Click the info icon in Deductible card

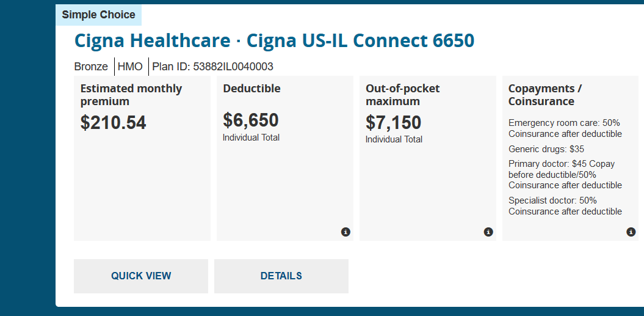click(346, 232)
